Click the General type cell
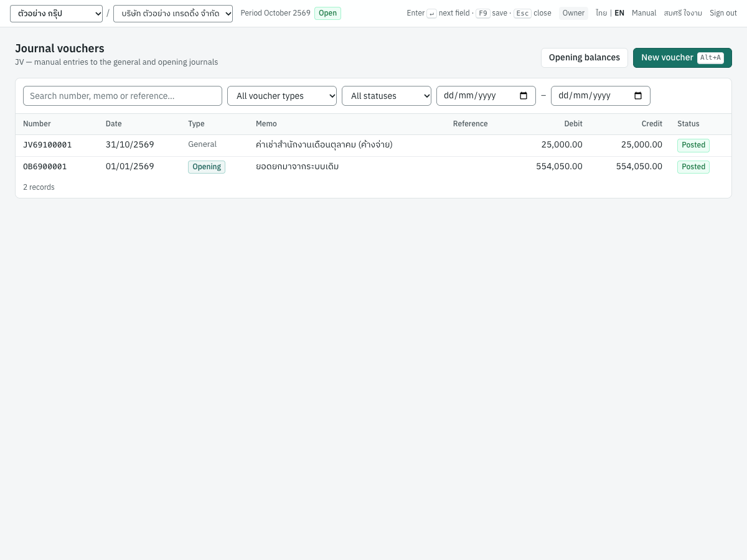Screen dimensions: 747x560 tap(202, 144)
